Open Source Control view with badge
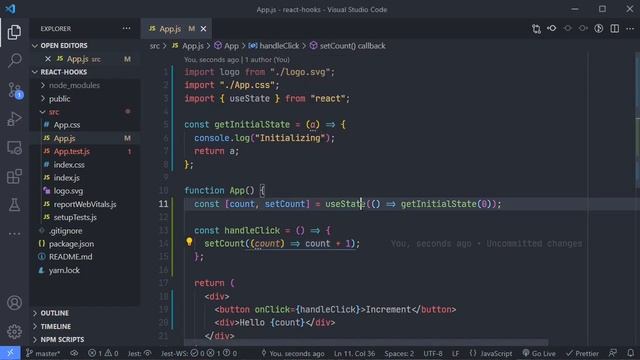Screen dimensions: 640x360 14,90
